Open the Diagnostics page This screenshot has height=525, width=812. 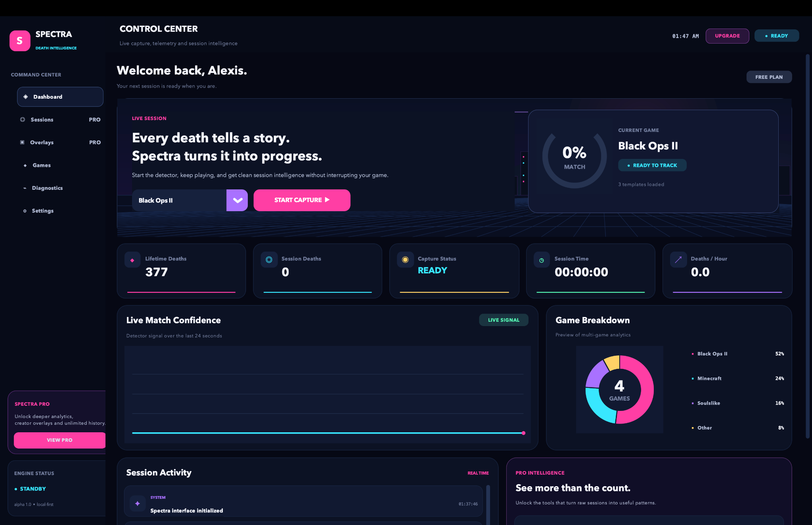[60, 188]
